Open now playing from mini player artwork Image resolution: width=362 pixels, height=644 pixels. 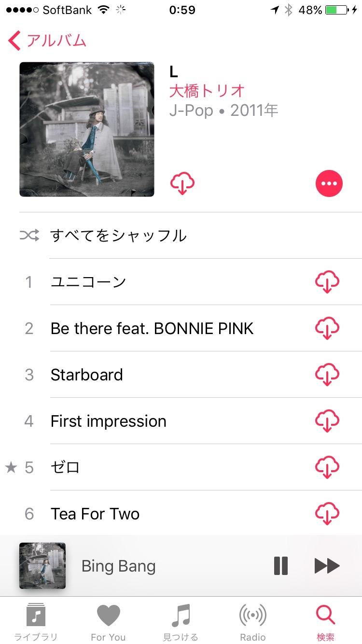pos(42,566)
